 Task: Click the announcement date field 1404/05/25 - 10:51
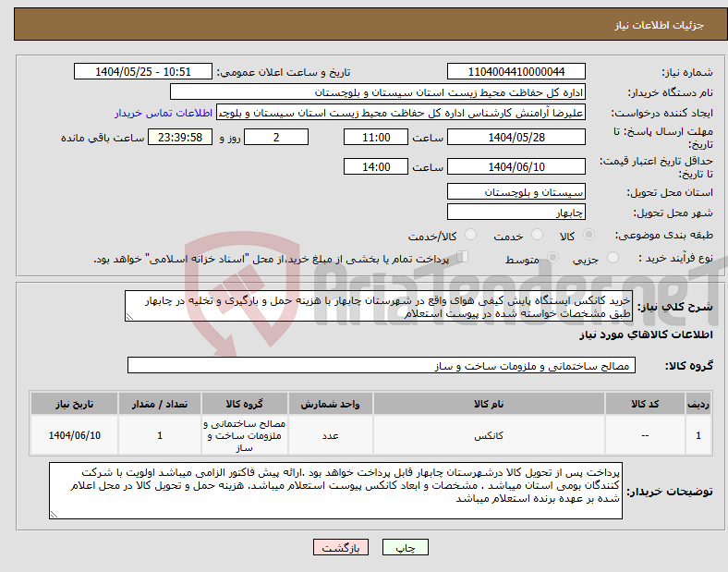pyautogui.click(x=143, y=71)
